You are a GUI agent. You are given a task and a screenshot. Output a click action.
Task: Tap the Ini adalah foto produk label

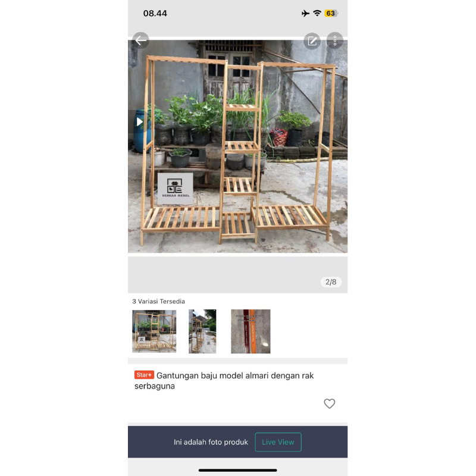coord(211,442)
